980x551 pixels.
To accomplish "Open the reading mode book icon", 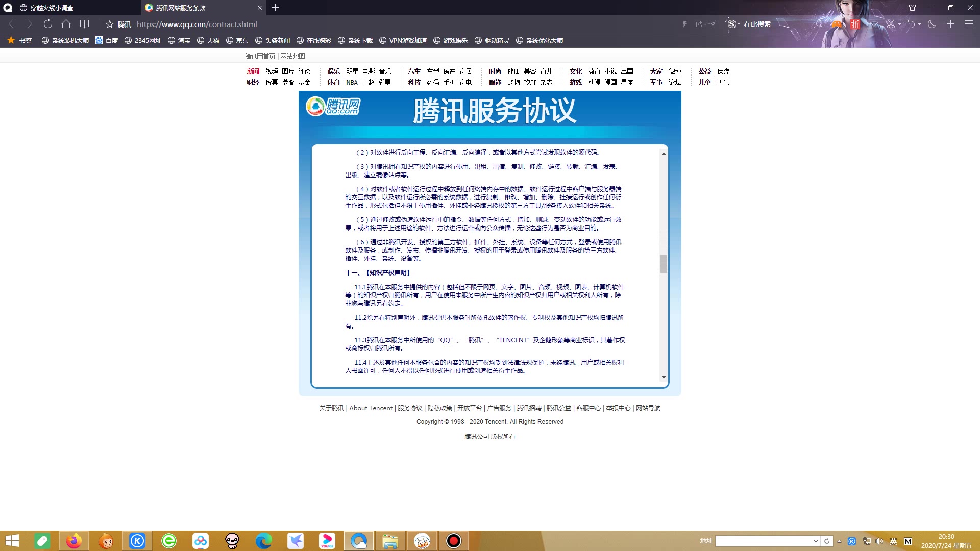I will pos(84,24).
